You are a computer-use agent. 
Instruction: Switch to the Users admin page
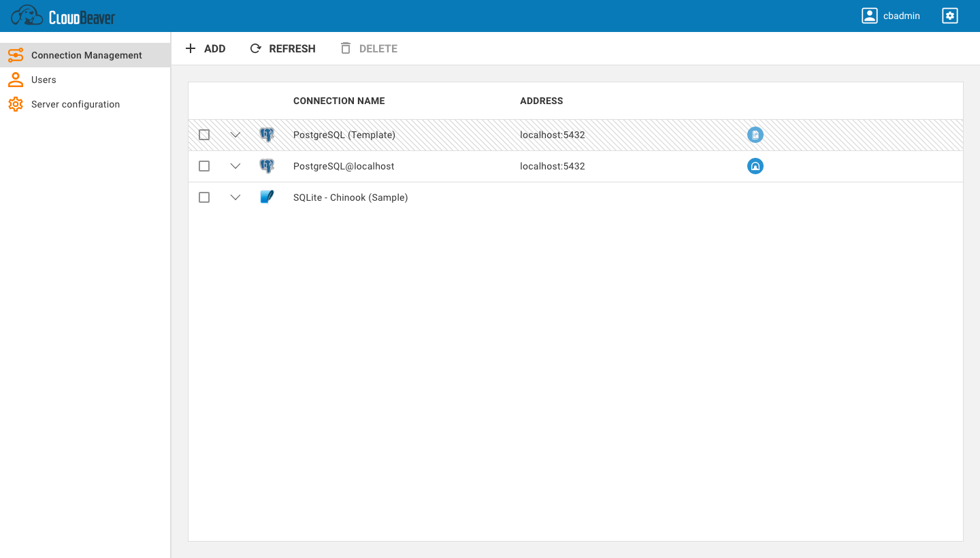[43, 80]
